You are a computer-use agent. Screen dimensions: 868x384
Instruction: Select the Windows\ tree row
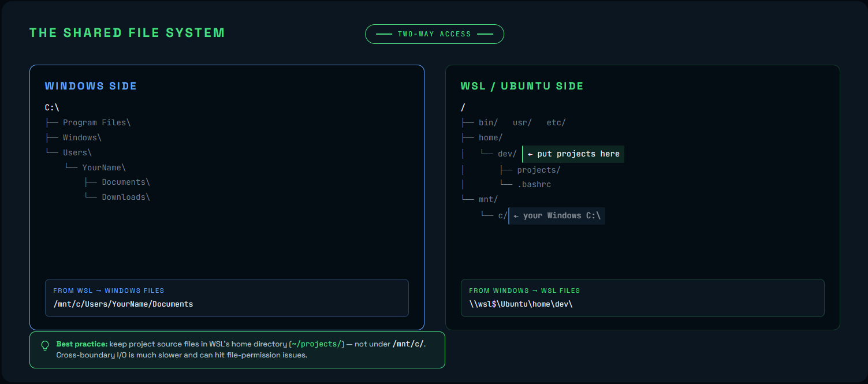point(73,137)
